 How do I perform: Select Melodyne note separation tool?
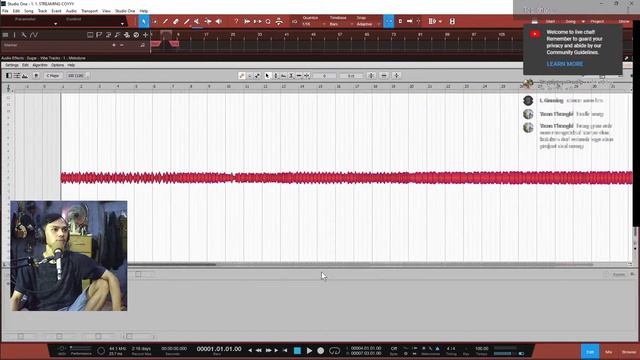coord(307,76)
